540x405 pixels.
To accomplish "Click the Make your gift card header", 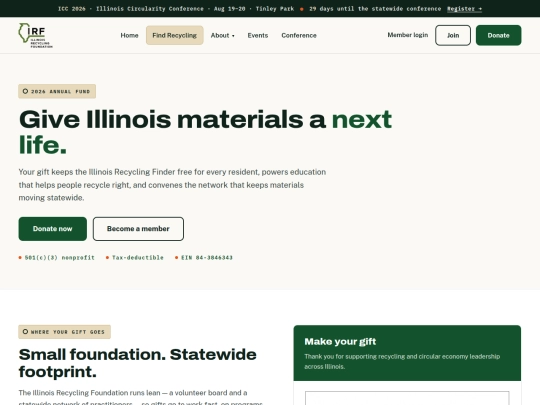I will (x=407, y=353).
